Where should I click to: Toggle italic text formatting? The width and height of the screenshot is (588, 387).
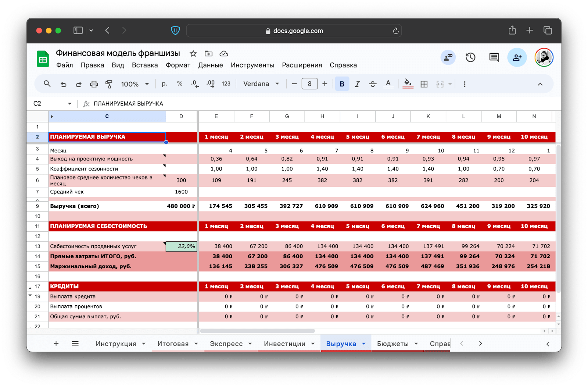(357, 84)
